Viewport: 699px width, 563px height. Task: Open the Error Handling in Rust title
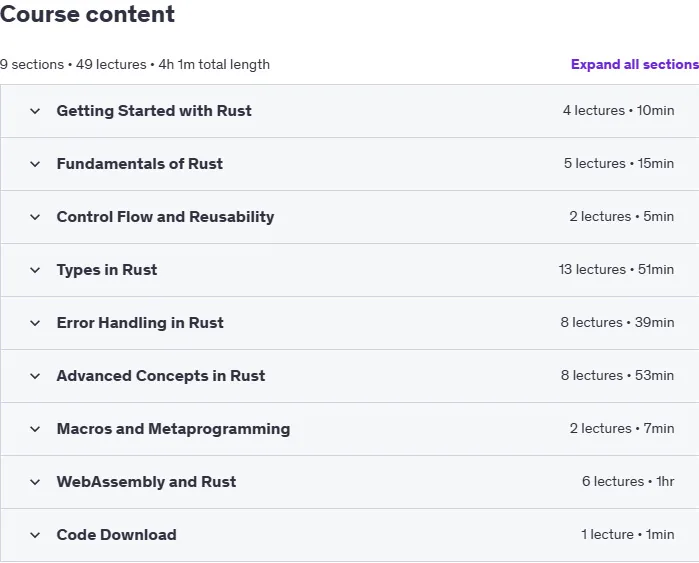140,323
